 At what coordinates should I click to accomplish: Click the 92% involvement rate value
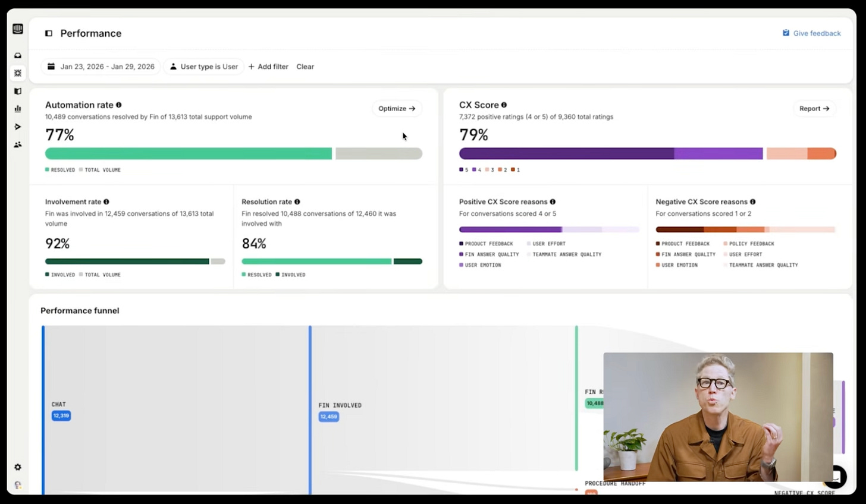tap(58, 244)
